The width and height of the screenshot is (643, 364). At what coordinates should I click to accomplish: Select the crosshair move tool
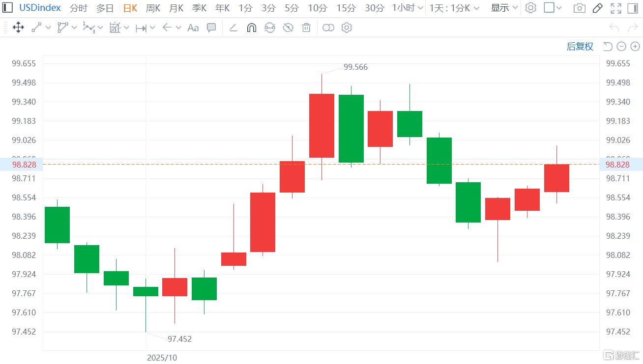[x=18, y=28]
